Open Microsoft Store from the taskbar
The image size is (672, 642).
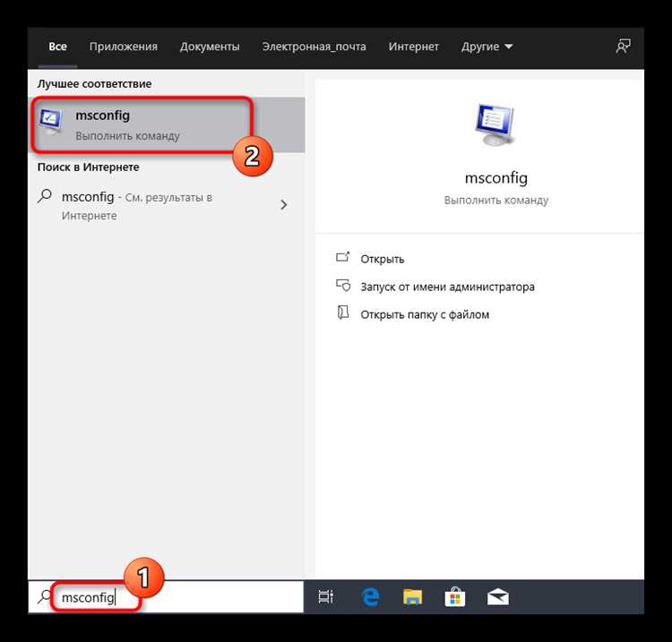coord(454,596)
